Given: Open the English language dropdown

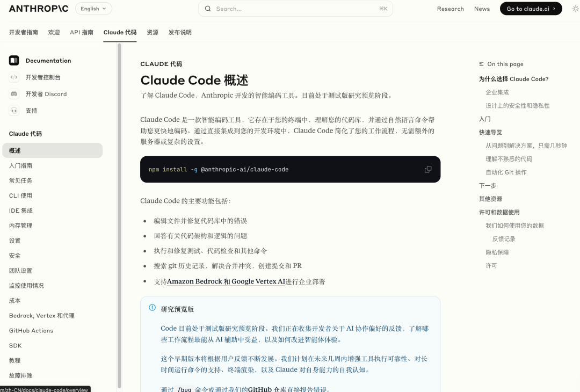Looking at the screenshot, I should 93,9.
